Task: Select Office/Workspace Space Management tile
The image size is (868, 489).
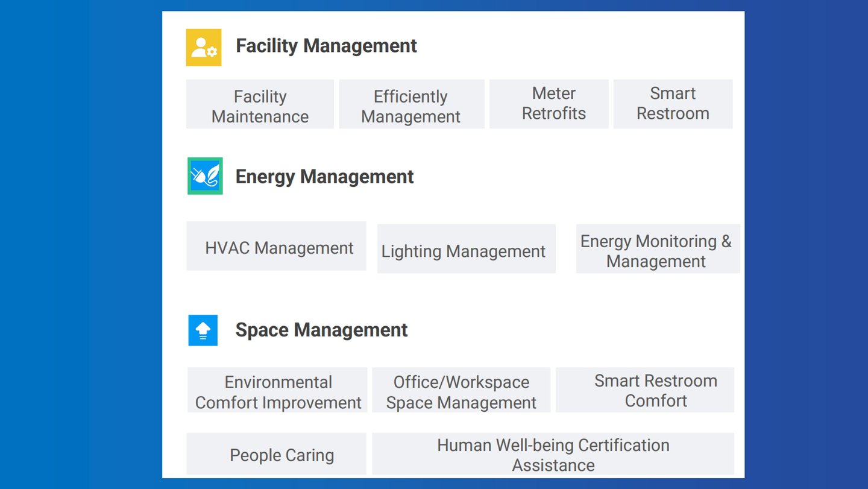Action: coord(461,390)
